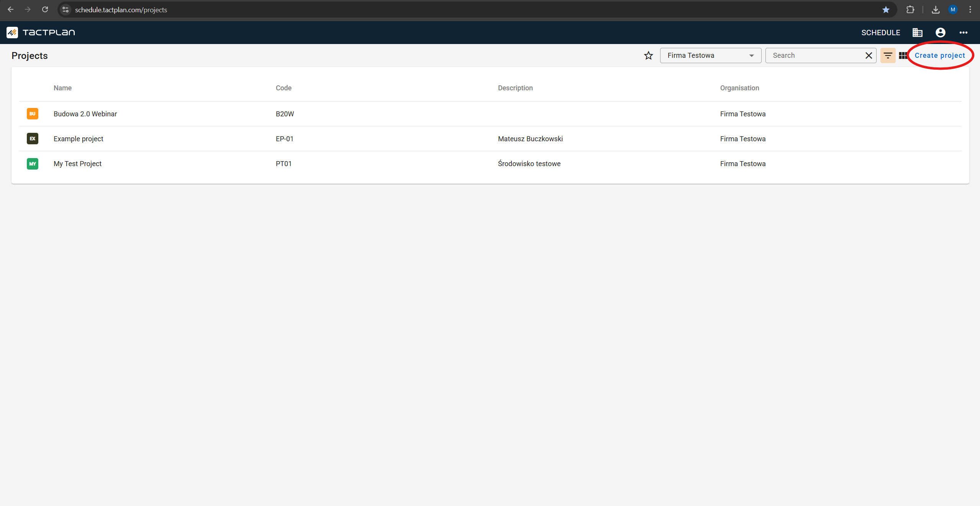Click the Name column header
Image resolution: width=980 pixels, height=506 pixels.
(x=62, y=88)
